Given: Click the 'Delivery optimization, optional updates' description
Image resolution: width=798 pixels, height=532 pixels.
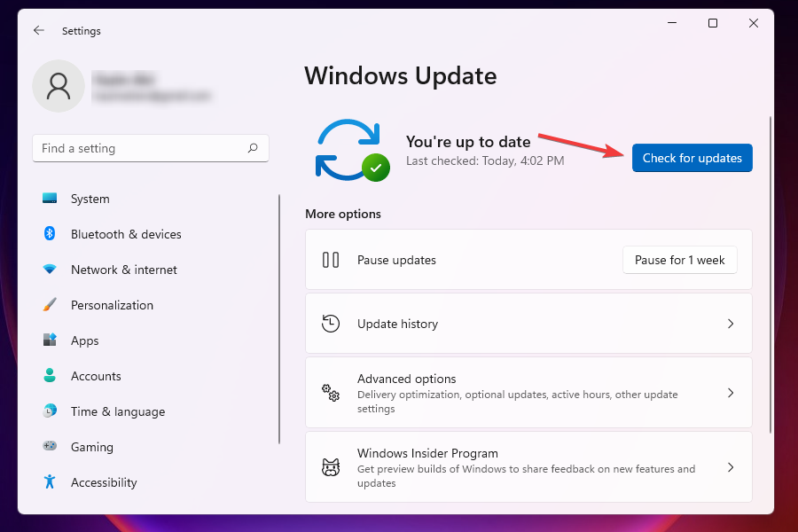Looking at the screenshot, I should point(518,401).
